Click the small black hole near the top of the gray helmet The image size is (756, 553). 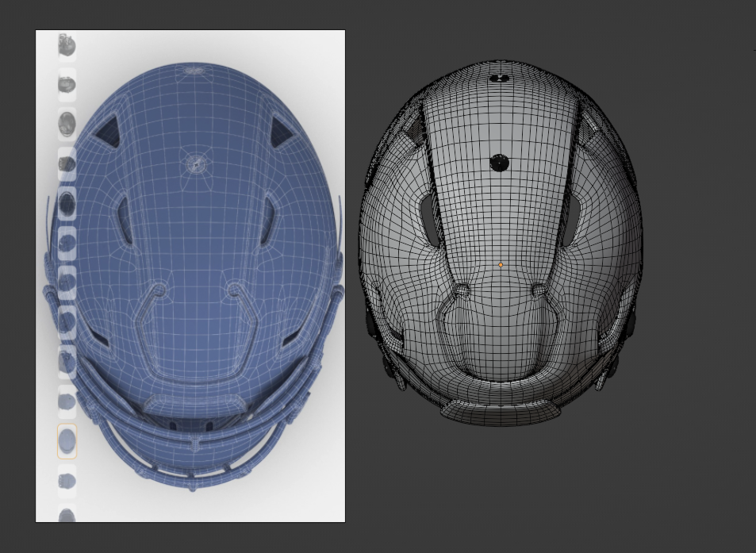[500, 78]
